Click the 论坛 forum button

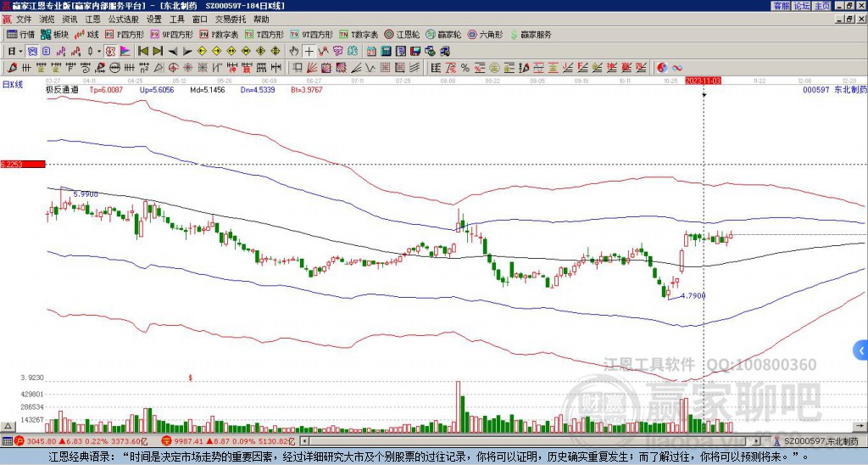[x=802, y=6]
